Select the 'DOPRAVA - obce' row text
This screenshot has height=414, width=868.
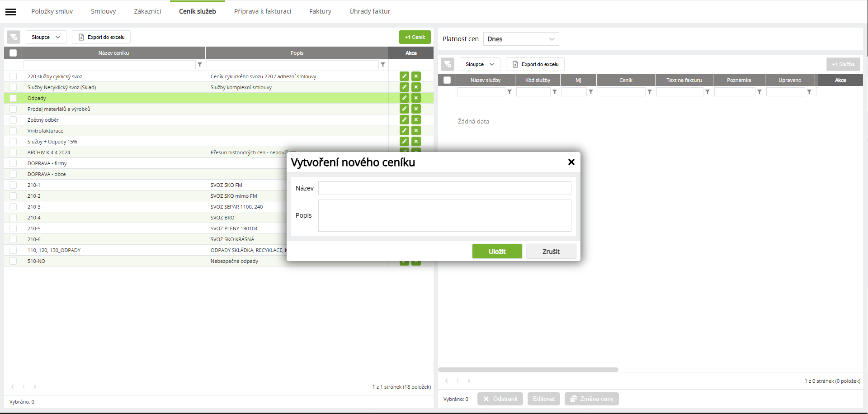47,174
